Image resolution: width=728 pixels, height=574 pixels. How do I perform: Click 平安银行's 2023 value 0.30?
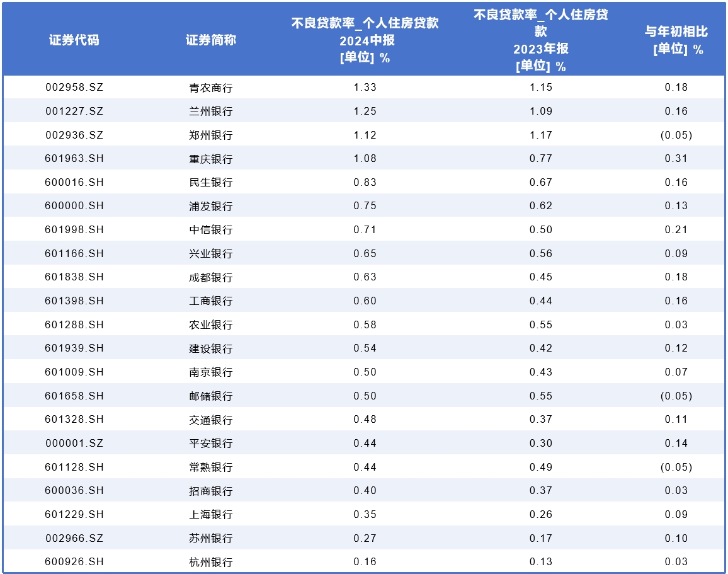coord(541,443)
